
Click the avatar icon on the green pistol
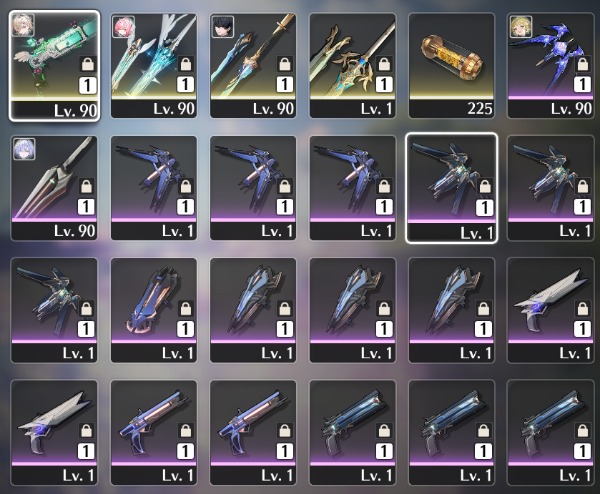tap(23, 25)
